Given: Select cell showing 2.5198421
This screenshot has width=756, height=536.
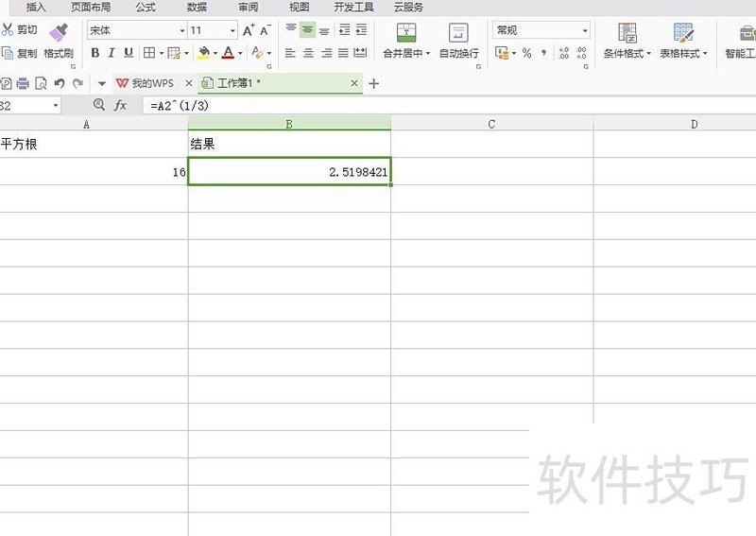Looking at the screenshot, I should (x=289, y=172).
